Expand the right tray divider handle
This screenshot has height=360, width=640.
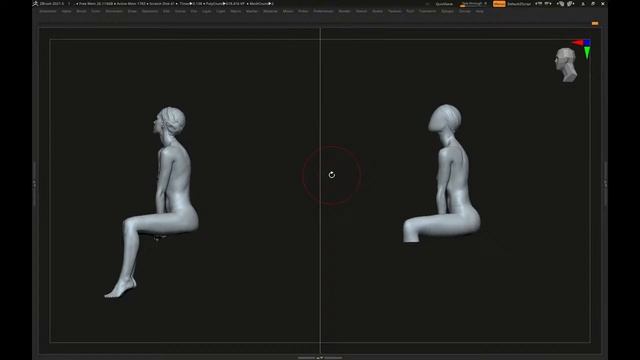click(x=605, y=184)
